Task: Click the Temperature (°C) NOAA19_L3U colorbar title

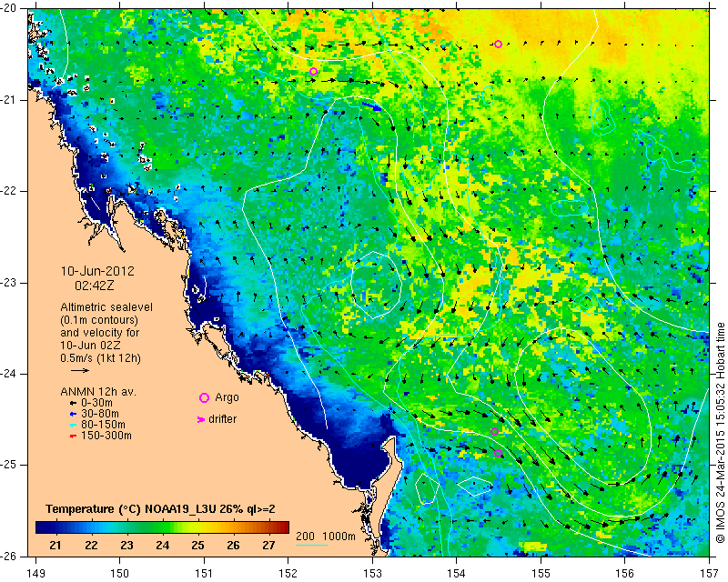Action: (160, 509)
